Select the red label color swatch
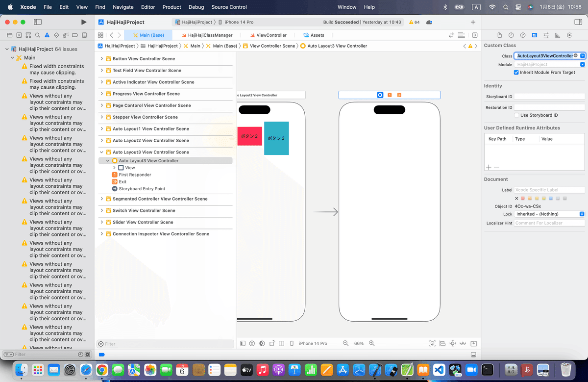Image resolution: width=588 pixels, height=382 pixels. pyautogui.click(x=523, y=198)
